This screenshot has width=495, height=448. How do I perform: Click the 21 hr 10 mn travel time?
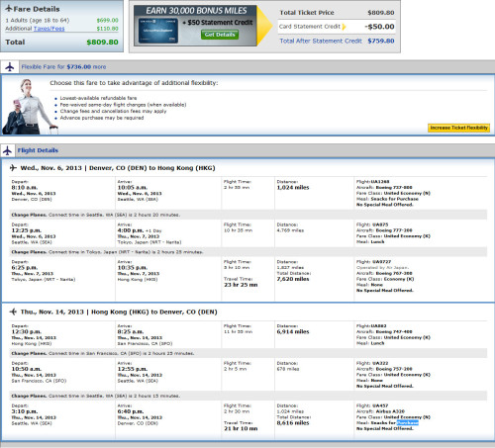pyautogui.click(x=241, y=429)
